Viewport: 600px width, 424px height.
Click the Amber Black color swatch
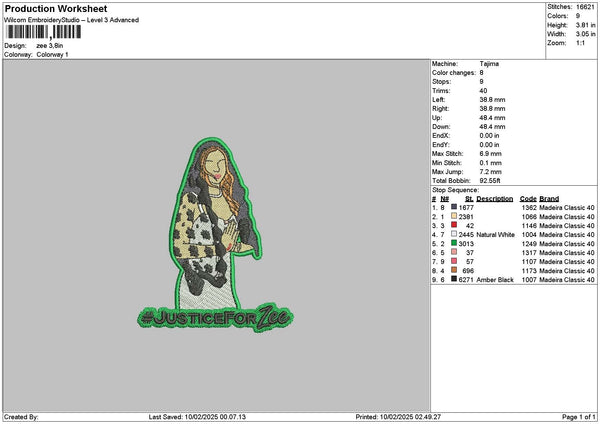click(453, 280)
